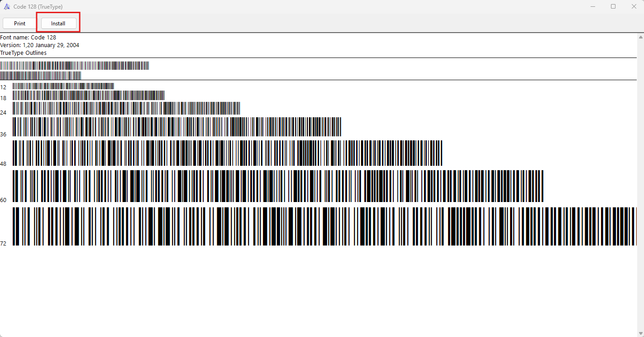Click the Install button
Viewport: 644px width, 337px height.
tap(58, 24)
